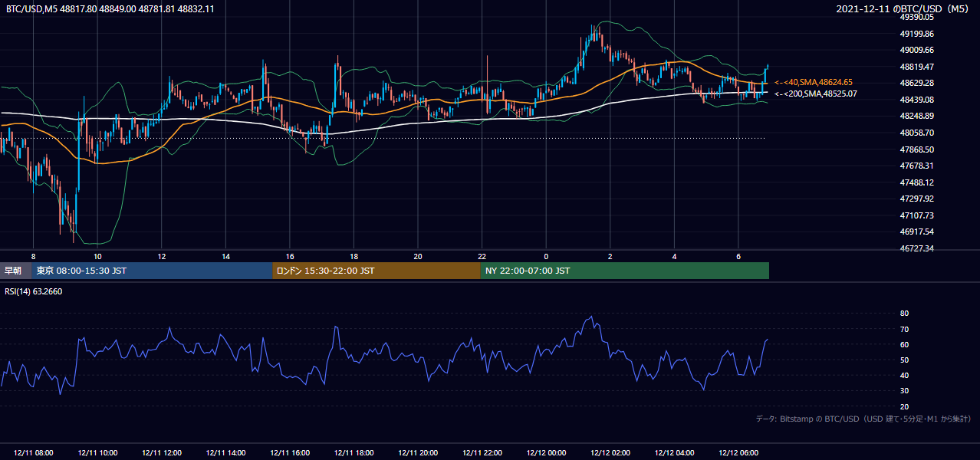This screenshot has height=460, width=980.
Task: Click the 東京 08:00-15:30 JST session bar
Action: 152,271
